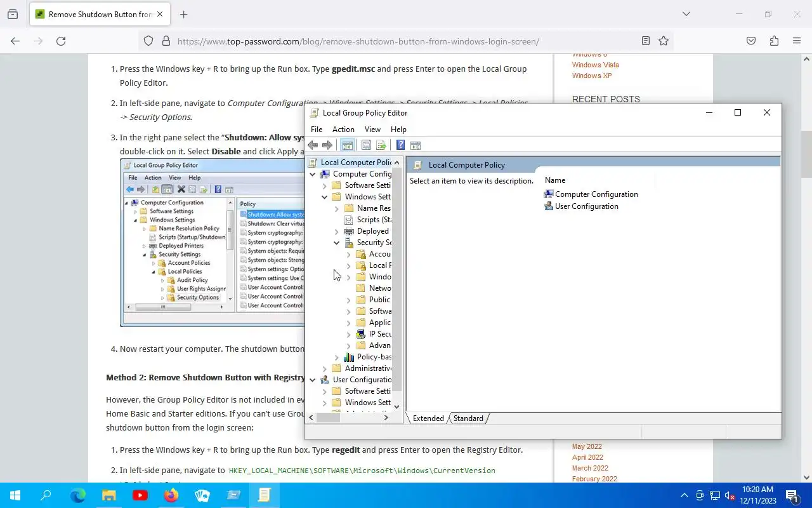This screenshot has height=508, width=812.
Task: Click the muted volume icon in system tray
Action: click(x=730, y=495)
